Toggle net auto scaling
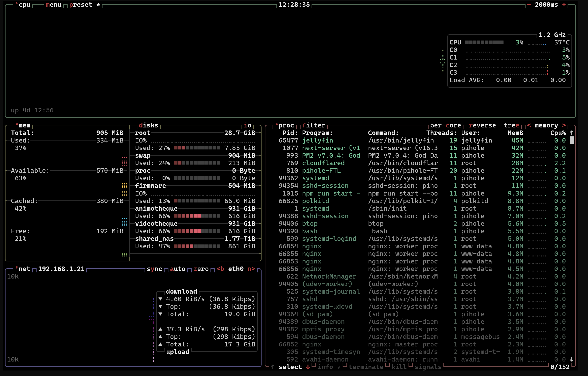This screenshot has width=588, height=376. point(178,269)
